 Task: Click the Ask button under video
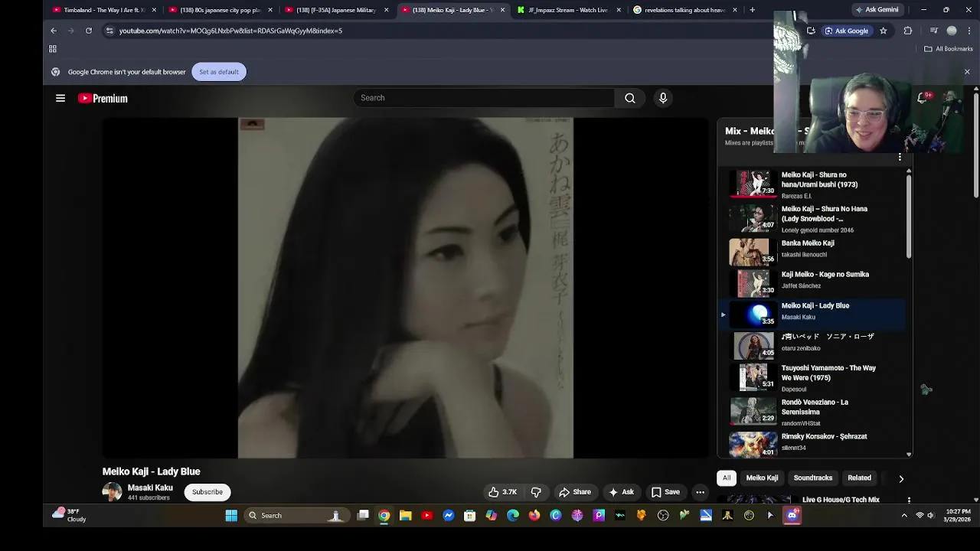(621, 492)
